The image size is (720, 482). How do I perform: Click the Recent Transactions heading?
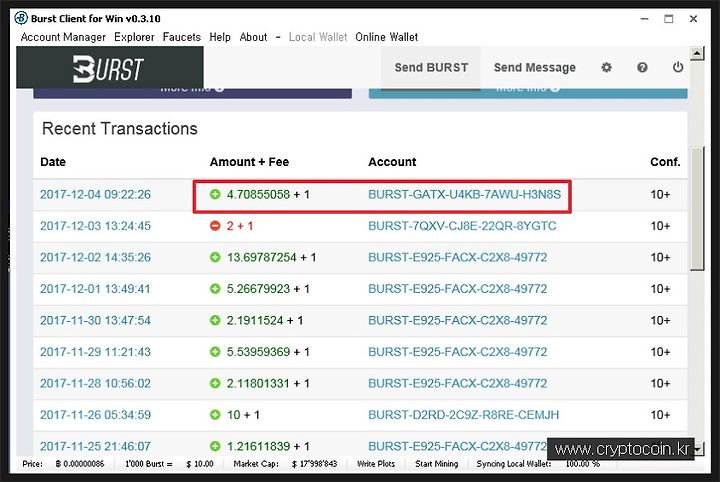(120, 129)
